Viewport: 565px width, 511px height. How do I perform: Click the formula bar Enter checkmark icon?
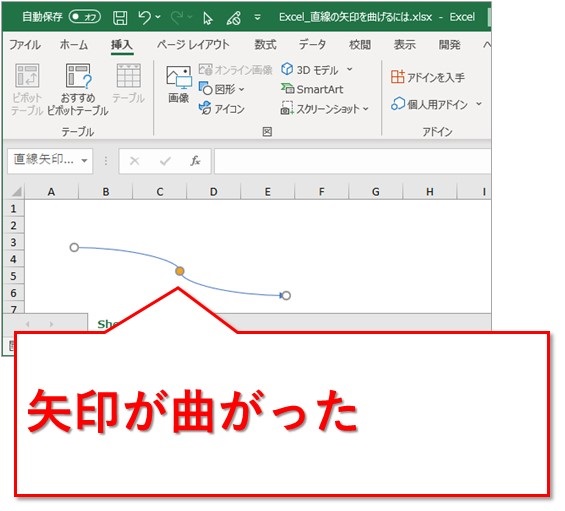tap(165, 161)
